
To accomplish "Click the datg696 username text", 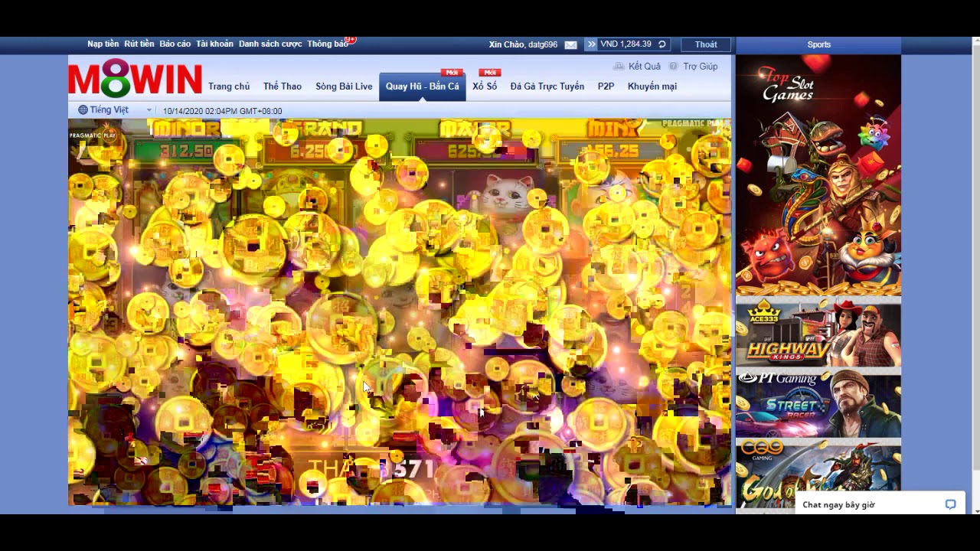I will pos(543,44).
